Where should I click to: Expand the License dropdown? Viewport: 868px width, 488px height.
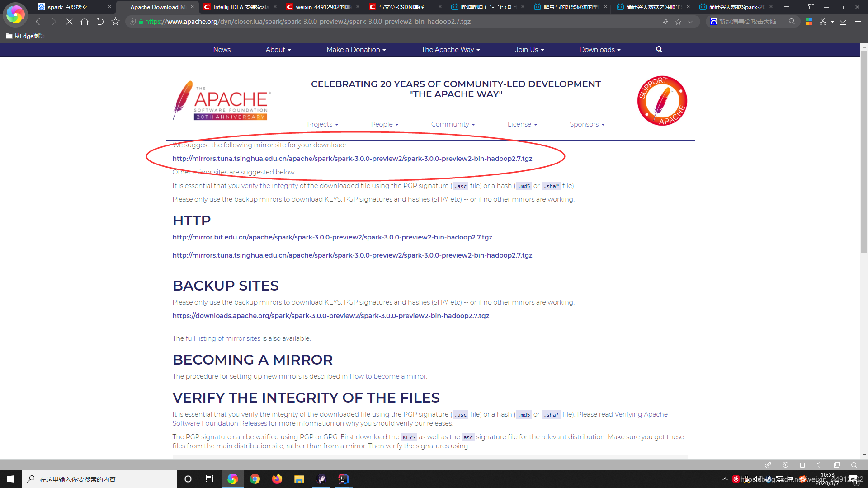pyautogui.click(x=522, y=124)
